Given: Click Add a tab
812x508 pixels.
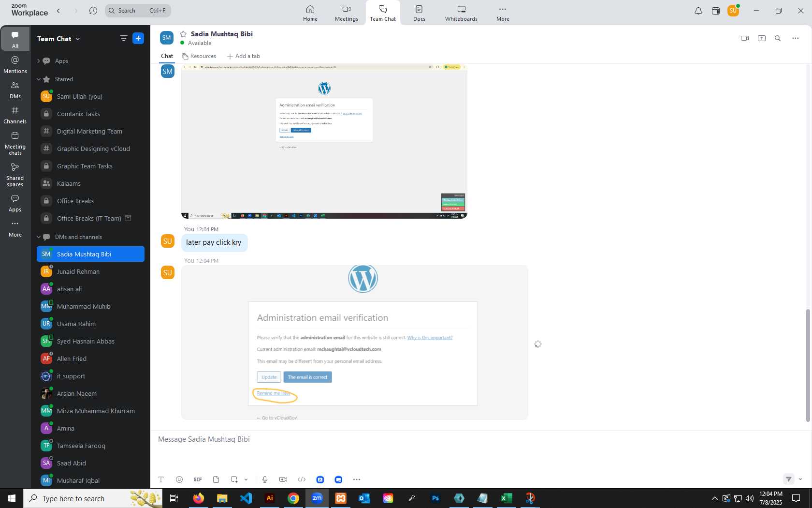Looking at the screenshot, I should click(244, 56).
